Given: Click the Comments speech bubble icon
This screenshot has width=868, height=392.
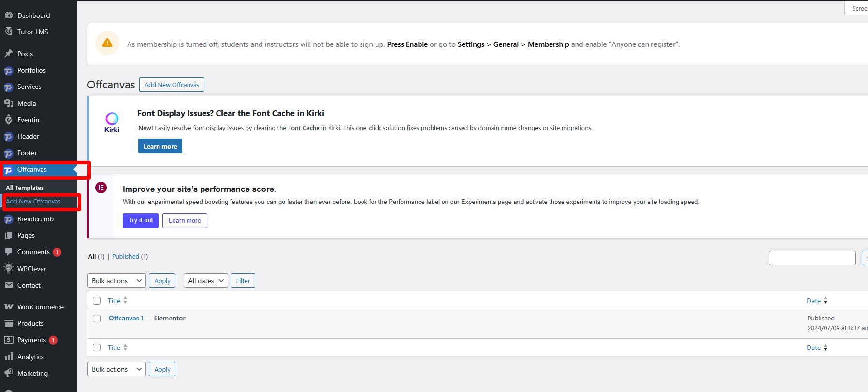Looking at the screenshot, I should pos(9,252).
